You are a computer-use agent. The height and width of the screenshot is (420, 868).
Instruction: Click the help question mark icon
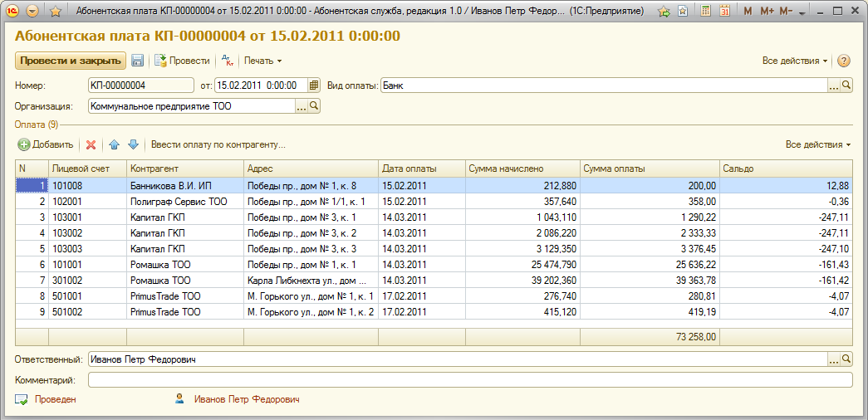(844, 61)
